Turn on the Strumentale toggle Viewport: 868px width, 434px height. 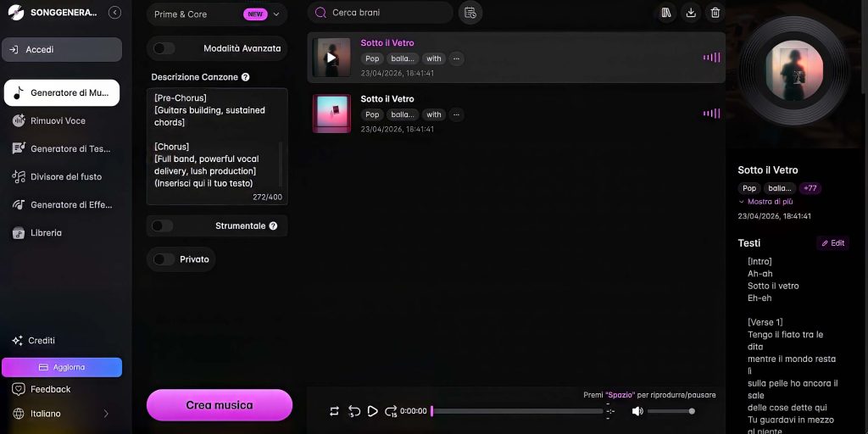click(162, 226)
